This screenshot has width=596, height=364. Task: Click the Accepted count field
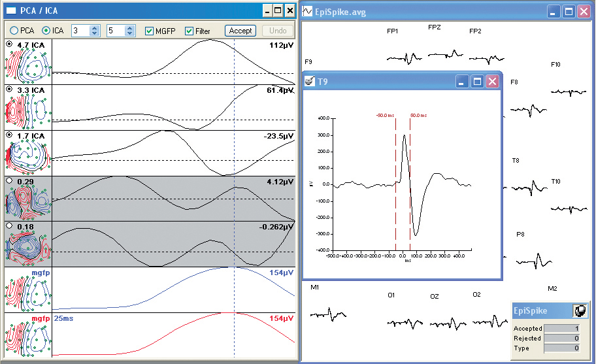562,328
